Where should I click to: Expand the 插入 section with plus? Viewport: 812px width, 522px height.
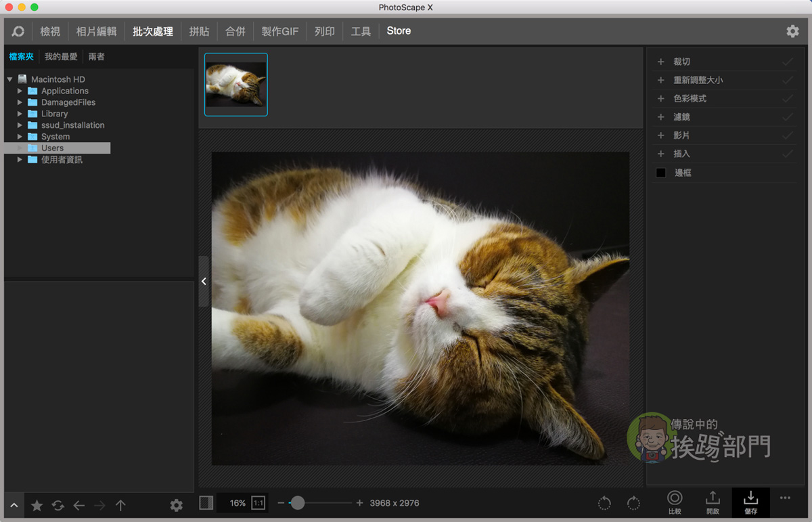[x=661, y=154]
